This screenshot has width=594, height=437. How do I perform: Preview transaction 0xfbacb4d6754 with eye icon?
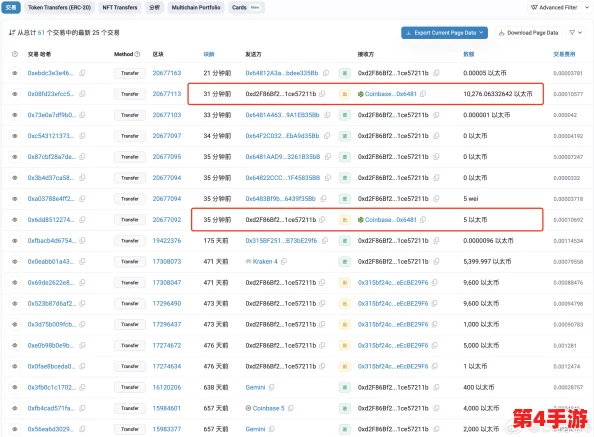15,240
